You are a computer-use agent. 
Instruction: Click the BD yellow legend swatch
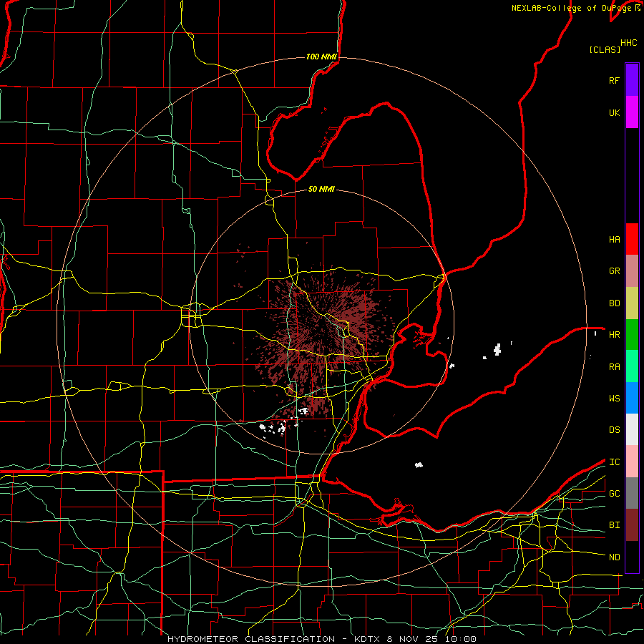[x=632, y=303]
